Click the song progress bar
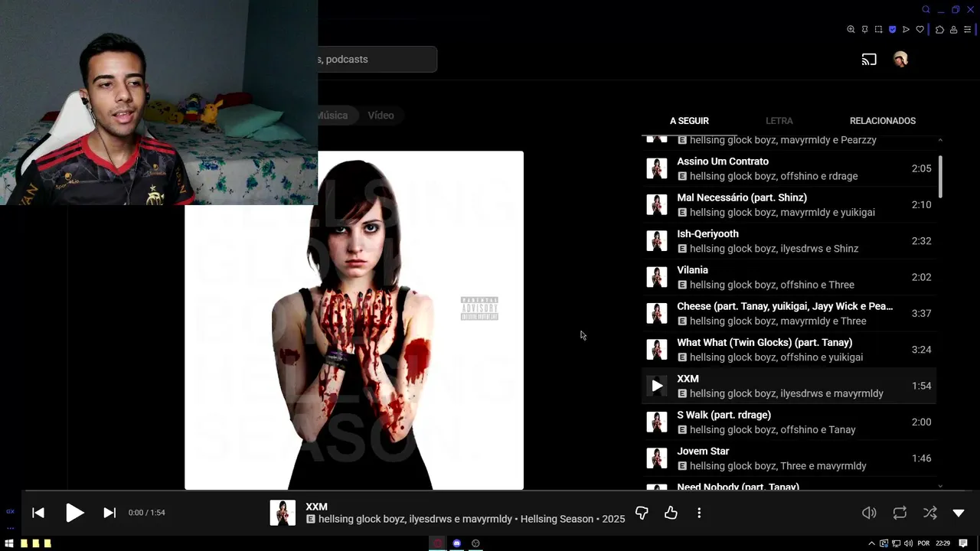The width and height of the screenshot is (980, 551). point(490,491)
